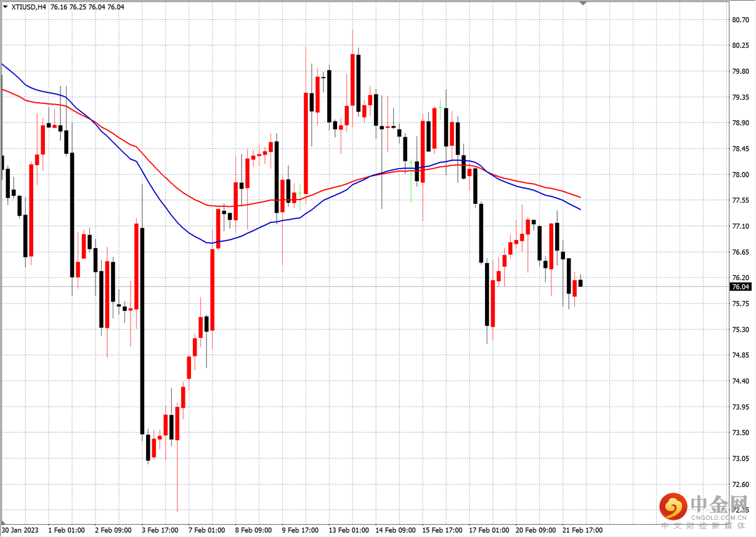The image size is (756, 537).
Task: Click the 3 Feb 17:00 time label
Action: (160, 530)
